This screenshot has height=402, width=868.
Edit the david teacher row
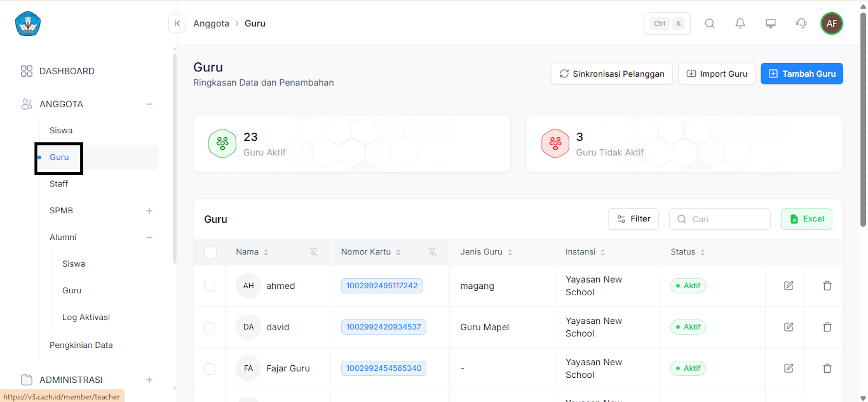coord(788,327)
